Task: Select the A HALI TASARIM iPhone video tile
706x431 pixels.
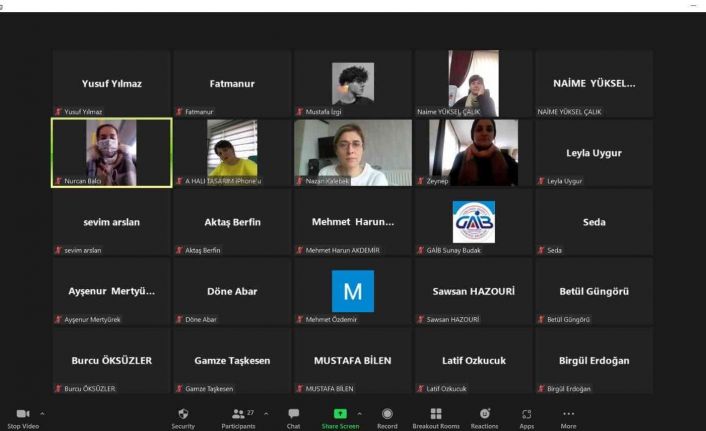Action: coord(232,153)
